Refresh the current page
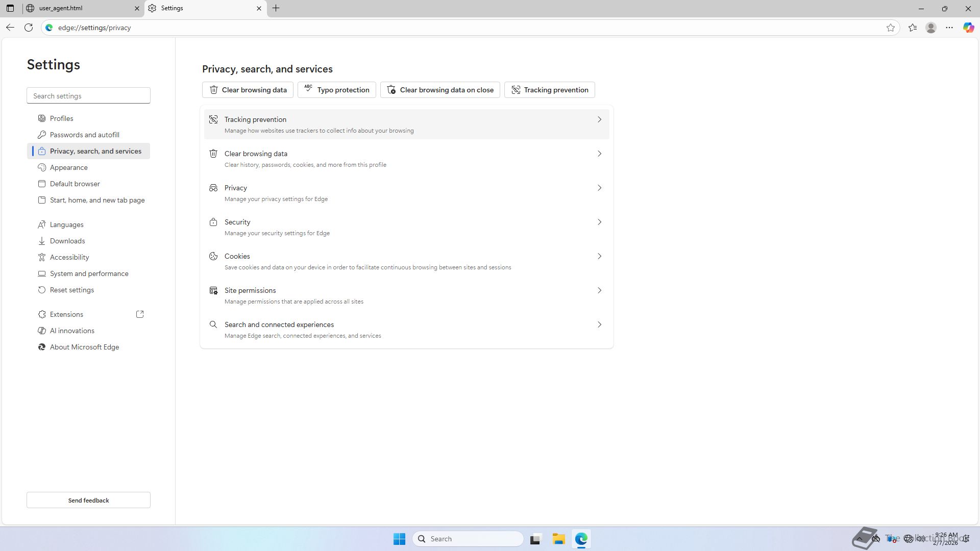Image resolution: width=980 pixels, height=551 pixels. click(x=29, y=28)
